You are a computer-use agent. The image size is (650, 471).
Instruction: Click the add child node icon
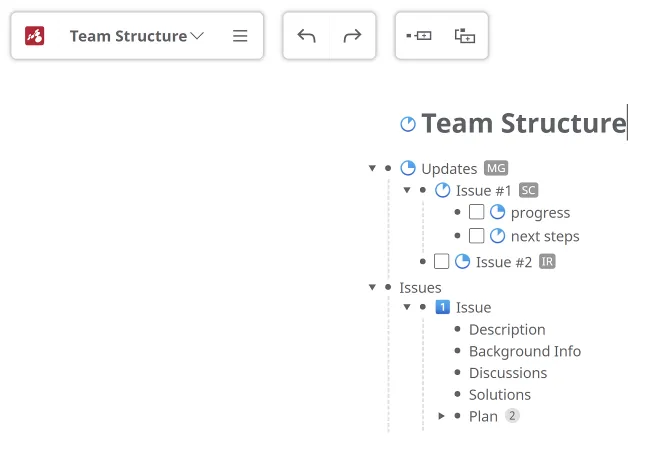click(x=465, y=36)
